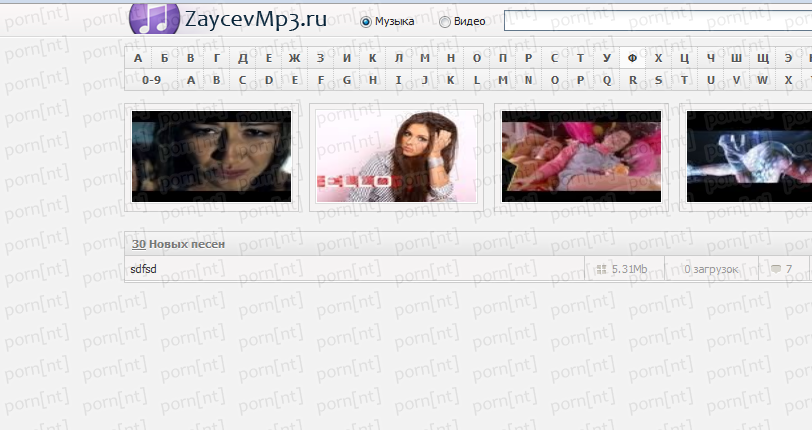Filter artists by Cyrillic letter Б
Image resolution: width=812 pixels, height=430 pixels.
[x=164, y=58]
